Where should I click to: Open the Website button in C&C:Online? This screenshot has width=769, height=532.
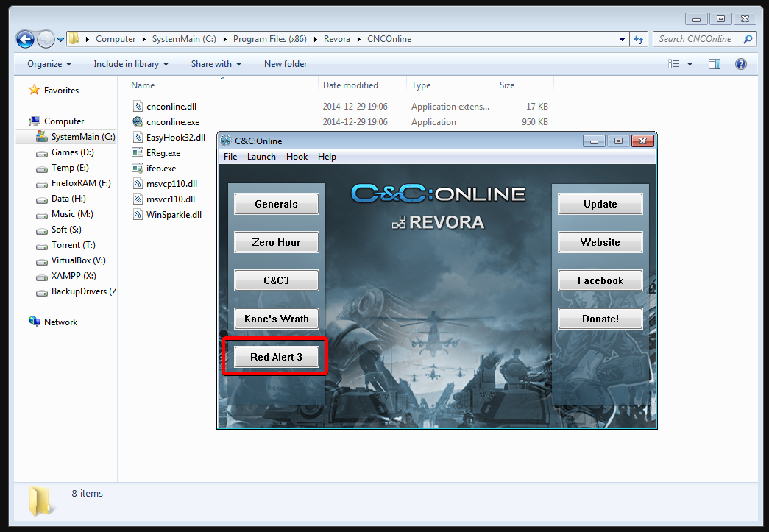tap(600, 242)
